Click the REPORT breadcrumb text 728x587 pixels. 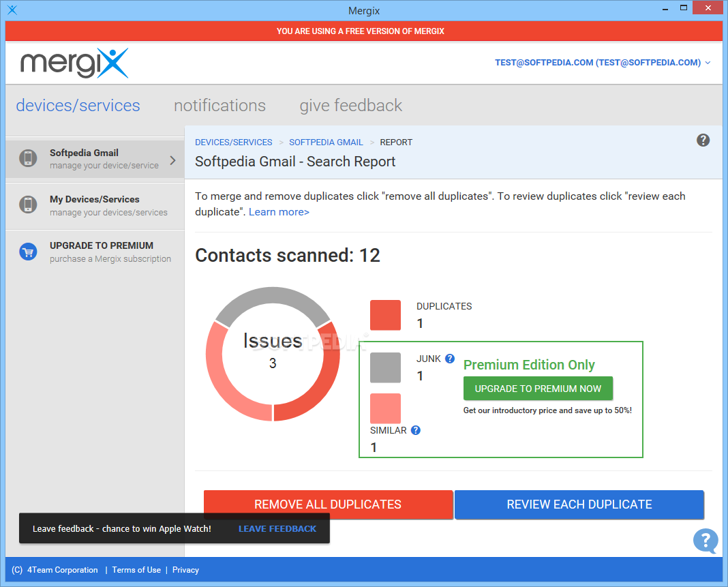396,142
